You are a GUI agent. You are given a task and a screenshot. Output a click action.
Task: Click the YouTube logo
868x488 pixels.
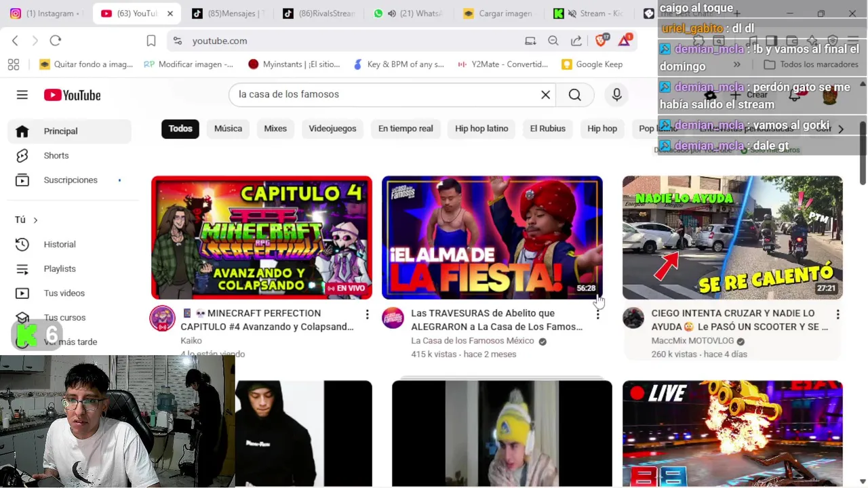(73, 95)
